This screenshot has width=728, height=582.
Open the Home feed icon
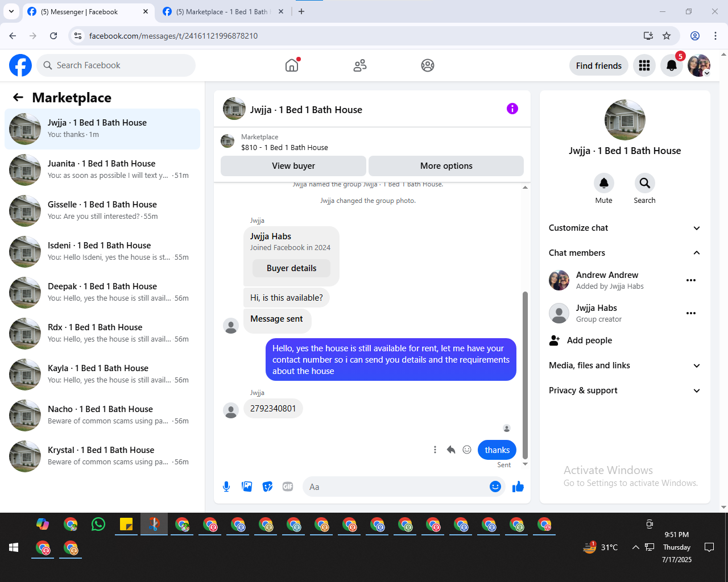click(x=292, y=65)
